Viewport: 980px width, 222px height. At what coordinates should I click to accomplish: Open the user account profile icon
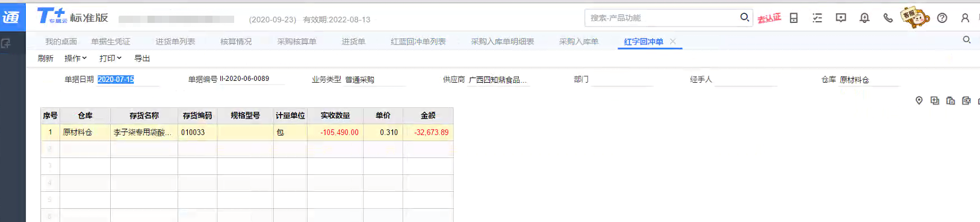[x=965, y=18]
